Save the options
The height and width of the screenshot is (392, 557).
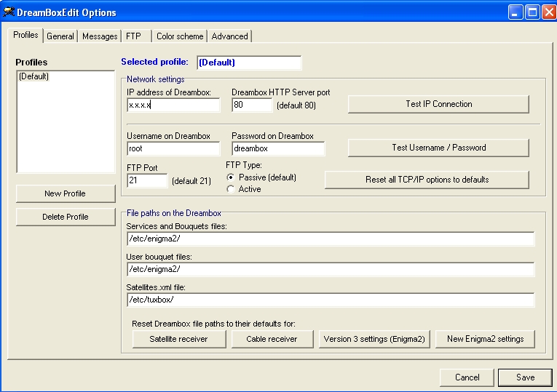525,377
